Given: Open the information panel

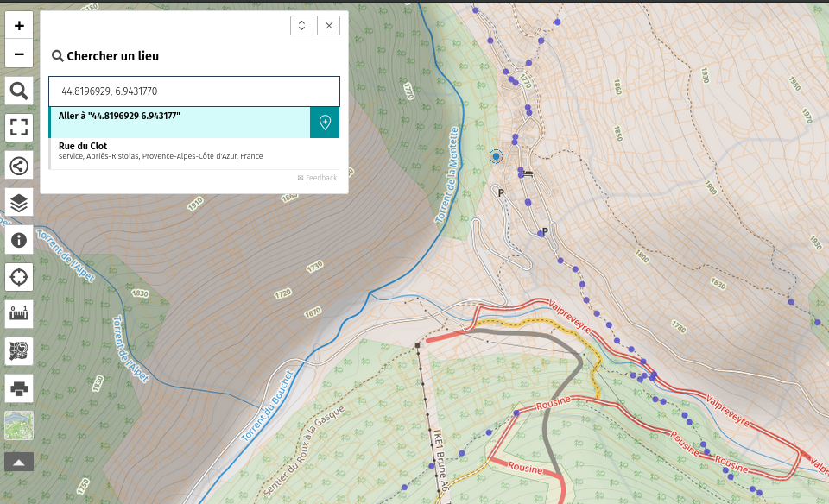Looking at the screenshot, I should point(19,240).
